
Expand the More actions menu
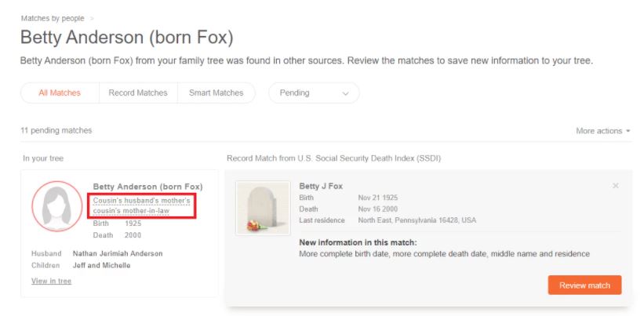pos(603,131)
